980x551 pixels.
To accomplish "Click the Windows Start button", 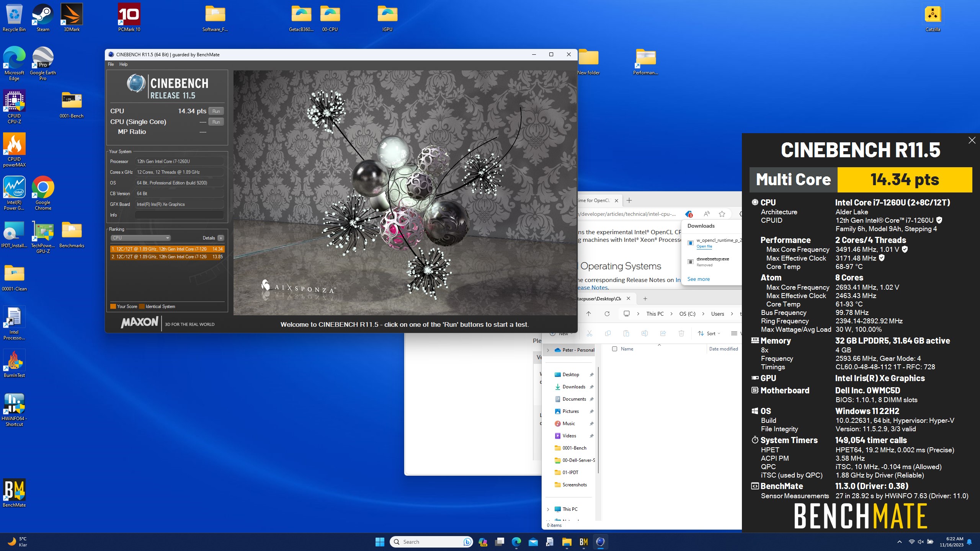I will coord(380,542).
